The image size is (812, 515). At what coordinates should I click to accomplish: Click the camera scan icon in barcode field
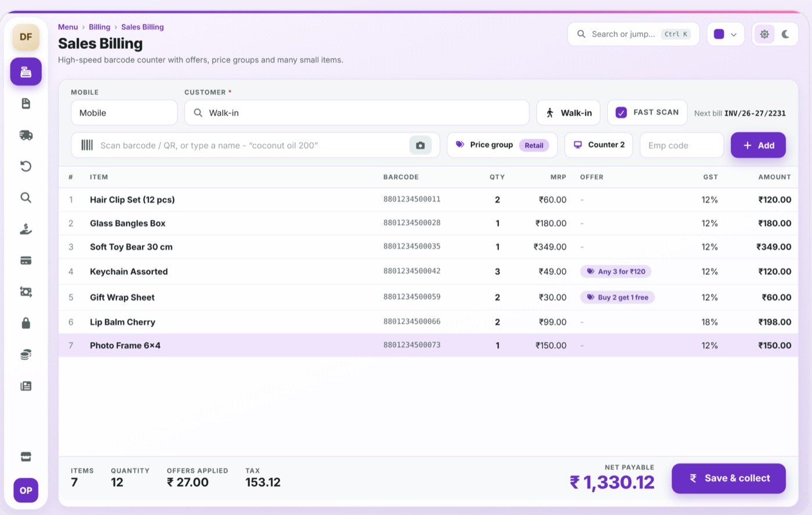[420, 146]
